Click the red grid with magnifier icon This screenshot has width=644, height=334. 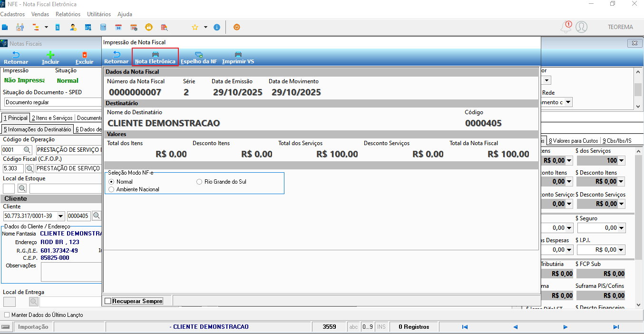[164, 27]
